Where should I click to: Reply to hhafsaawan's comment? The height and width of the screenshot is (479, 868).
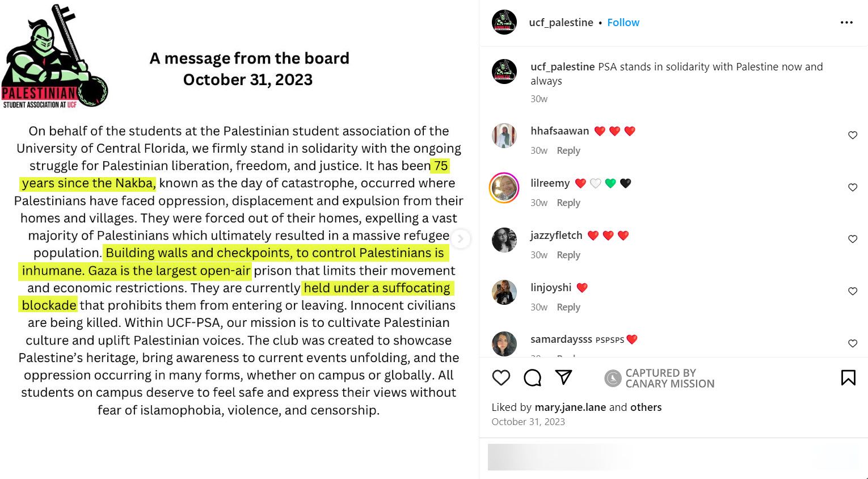[568, 150]
